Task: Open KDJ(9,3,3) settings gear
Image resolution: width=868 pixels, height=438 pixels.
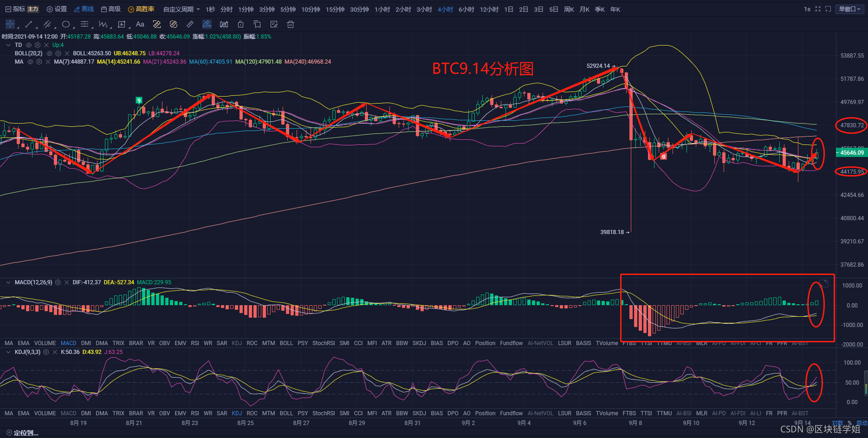Action: (46, 352)
